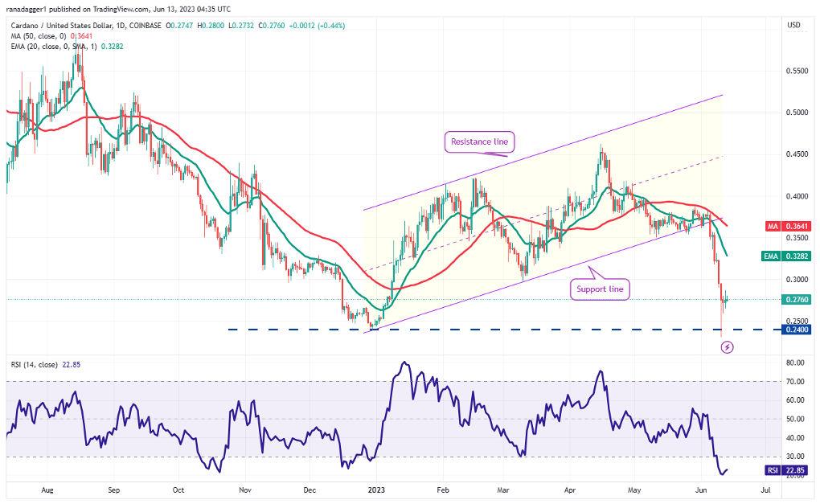Click the 'RSI (14, close) 22.85' legend
Image resolution: width=820 pixels, height=504 pixels.
point(46,364)
